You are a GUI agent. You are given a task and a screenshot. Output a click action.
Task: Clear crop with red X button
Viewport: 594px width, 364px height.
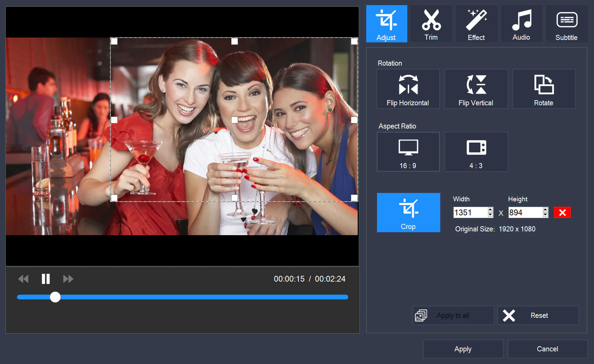coord(562,213)
